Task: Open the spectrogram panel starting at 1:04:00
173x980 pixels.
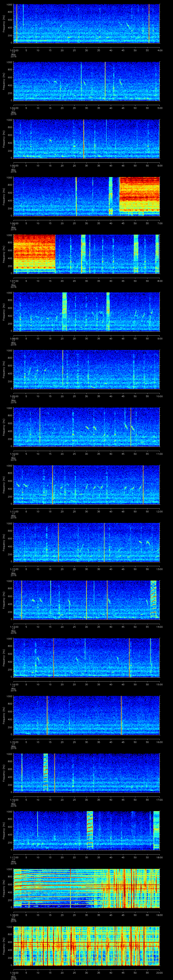Action: click(x=87, y=81)
